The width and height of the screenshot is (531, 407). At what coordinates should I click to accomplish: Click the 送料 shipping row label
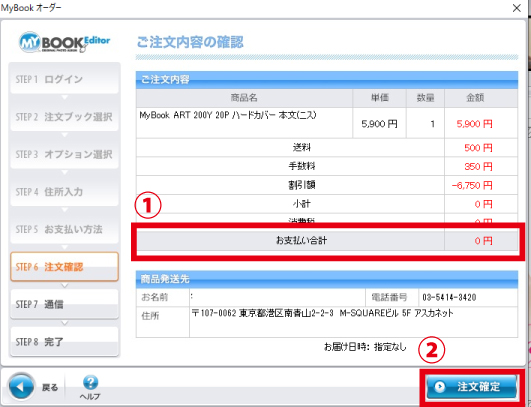301,147
